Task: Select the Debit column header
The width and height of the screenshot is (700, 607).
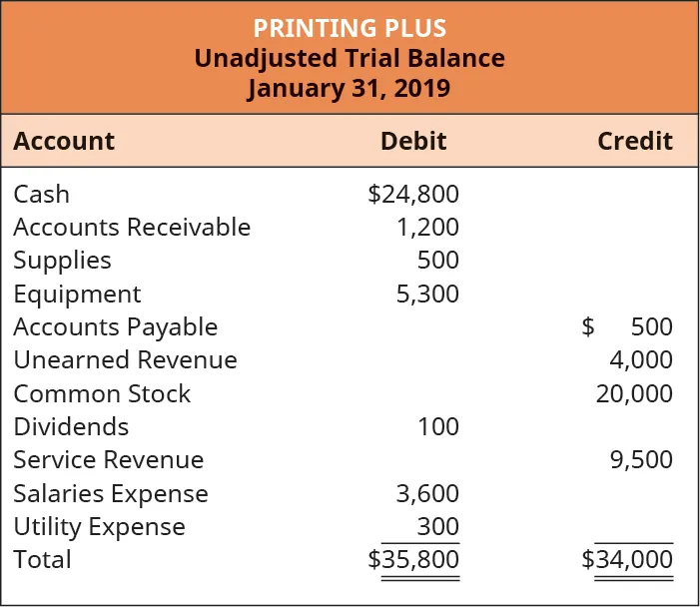Action: click(x=413, y=141)
